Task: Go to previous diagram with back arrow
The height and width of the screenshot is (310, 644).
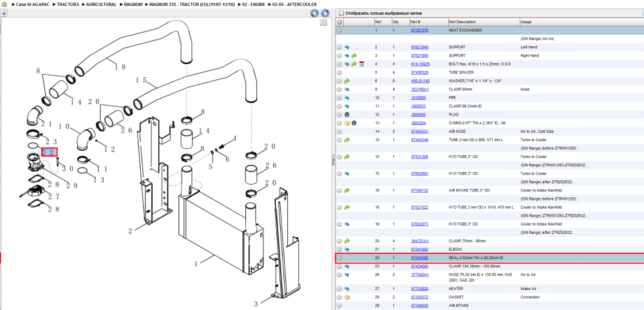Action: [315, 14]
